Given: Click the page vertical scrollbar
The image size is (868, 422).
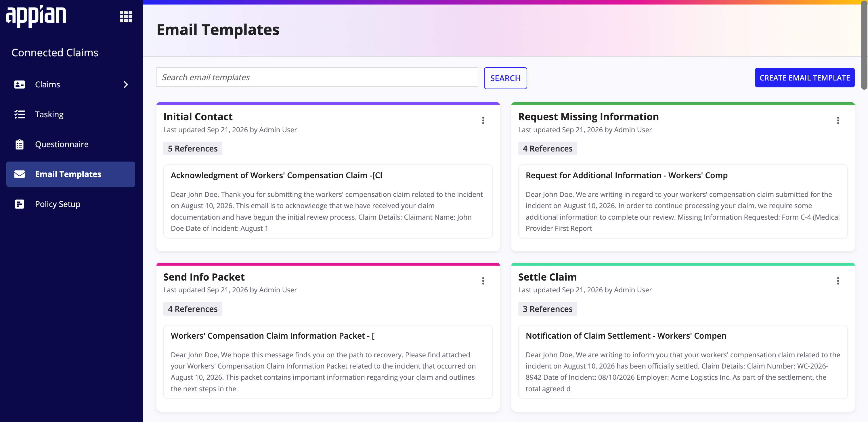Looking at the screenshot, I should pyautogui.click(x=864, y=45).
